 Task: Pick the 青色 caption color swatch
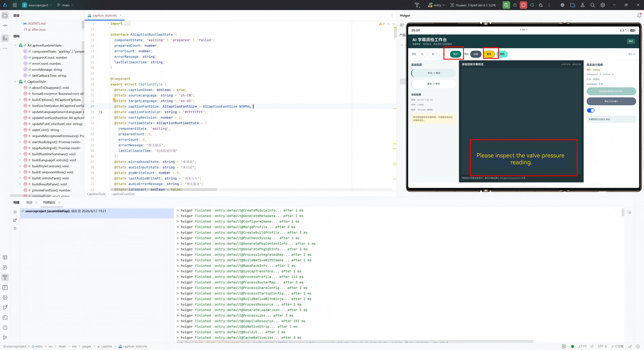pos(502,54)
